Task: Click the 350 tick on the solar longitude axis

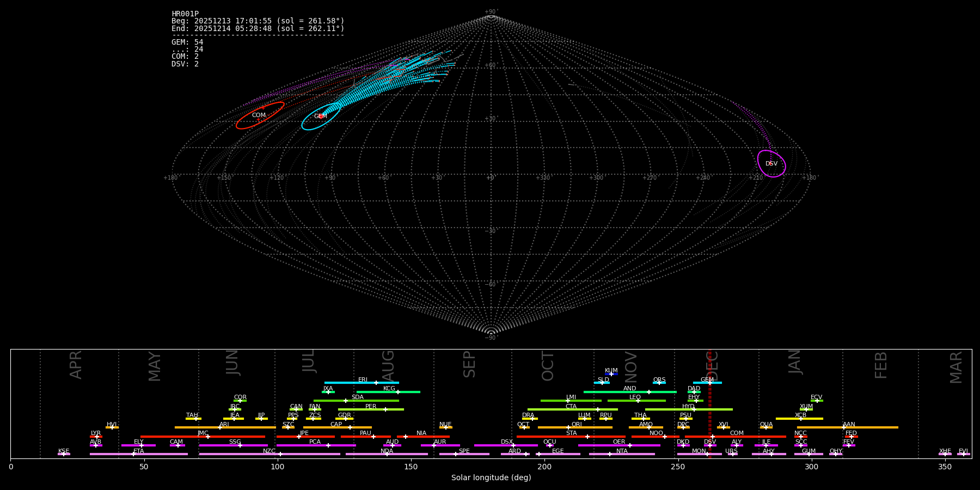Action: coord(945,467)
